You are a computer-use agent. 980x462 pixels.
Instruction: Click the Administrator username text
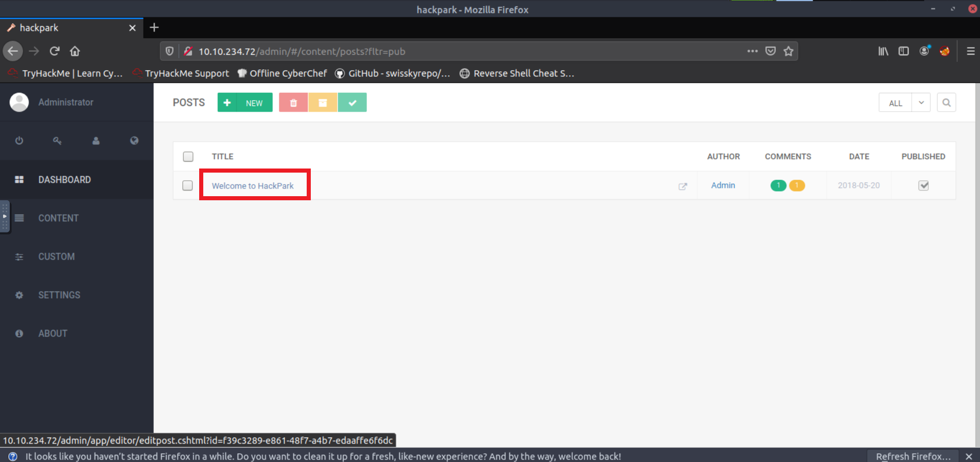tap(66, 102)
